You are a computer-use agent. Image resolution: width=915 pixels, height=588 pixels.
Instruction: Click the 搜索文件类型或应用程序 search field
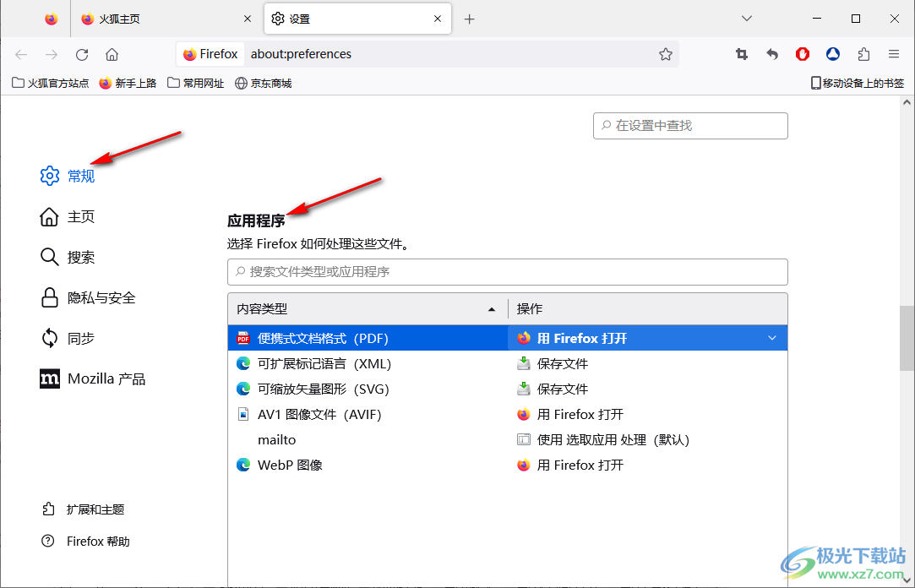pyautogui.click(x=507, y=272)
